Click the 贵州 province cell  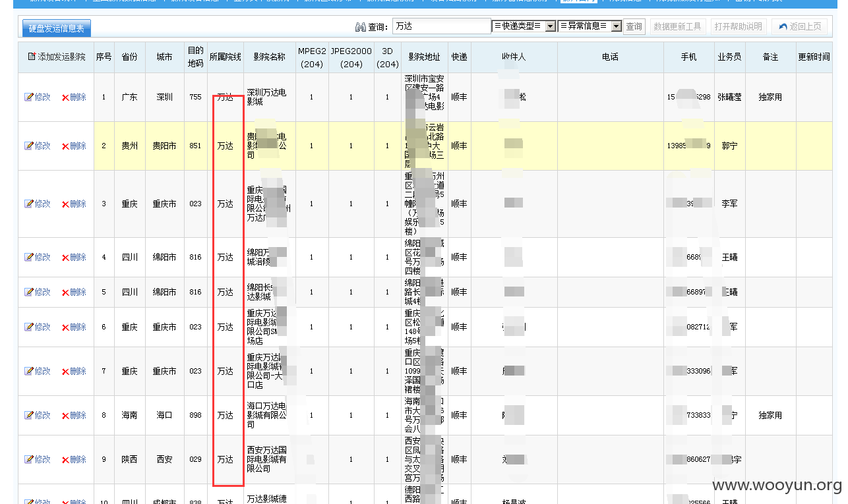coord(129,146)
